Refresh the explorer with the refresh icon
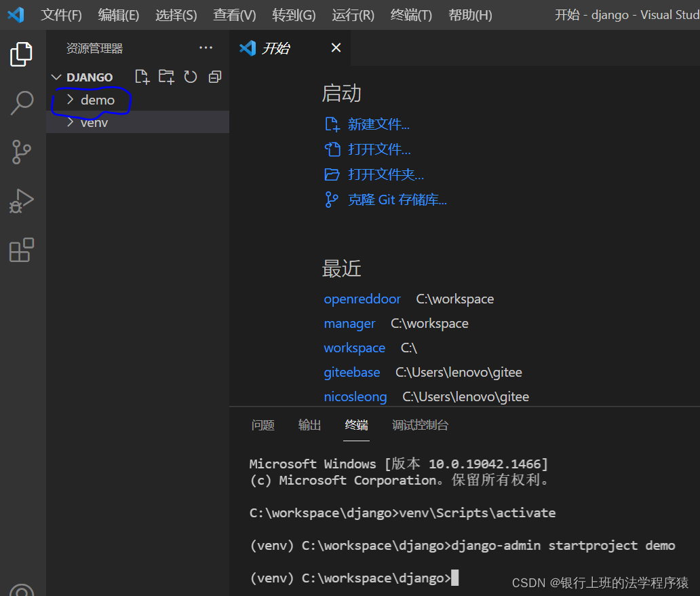Screen dimensions: 700x596 pyautogui.click(x=191, y=77)
